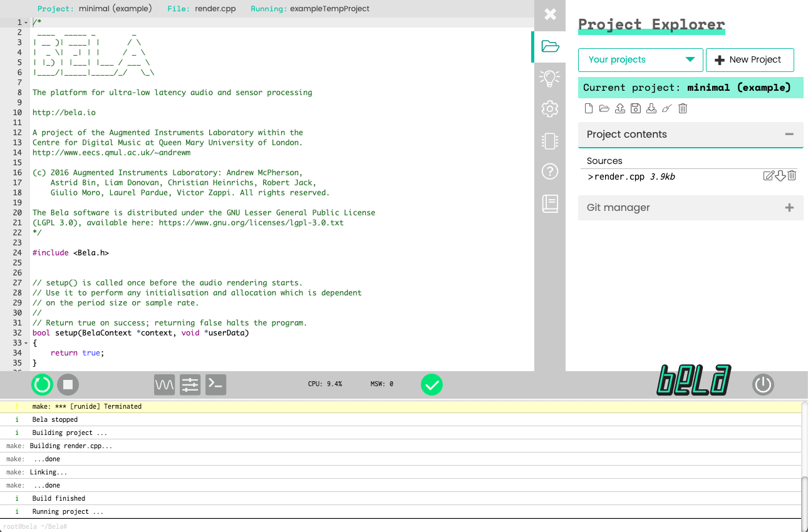Show the pin diagram board tab
Screen dimensions: 808x532
click(x=549, y=141)
